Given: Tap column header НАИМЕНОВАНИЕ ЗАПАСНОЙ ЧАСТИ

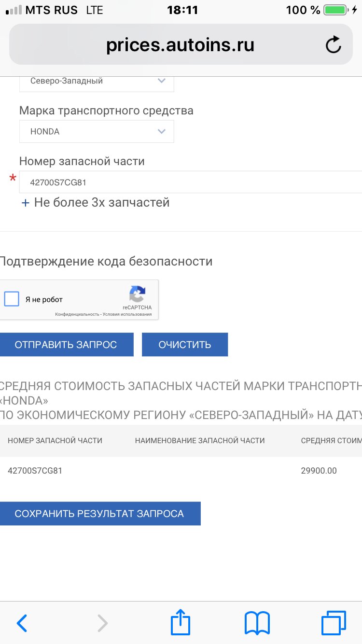Looking at the screenshot, I should point(200,440).
